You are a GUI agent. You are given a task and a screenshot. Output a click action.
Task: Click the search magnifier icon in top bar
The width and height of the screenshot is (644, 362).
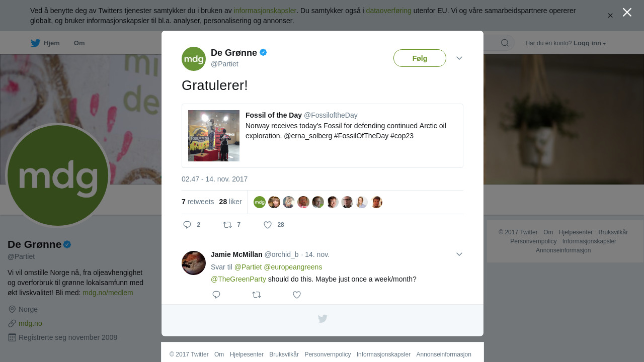pos(505,43)
